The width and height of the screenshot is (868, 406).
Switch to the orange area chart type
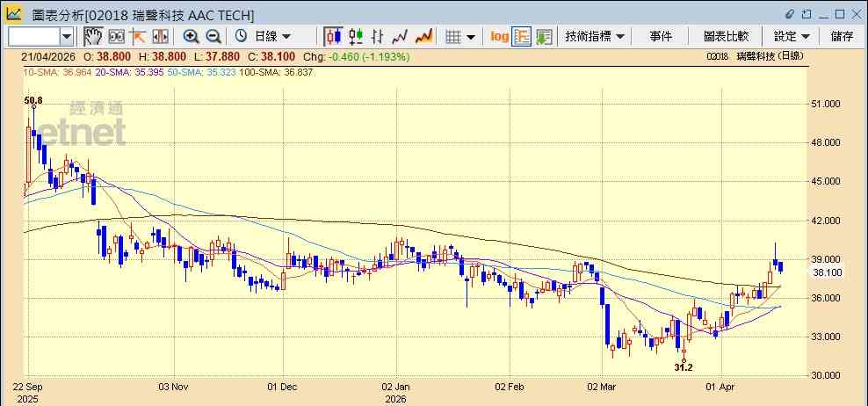[x=423, y=37]
